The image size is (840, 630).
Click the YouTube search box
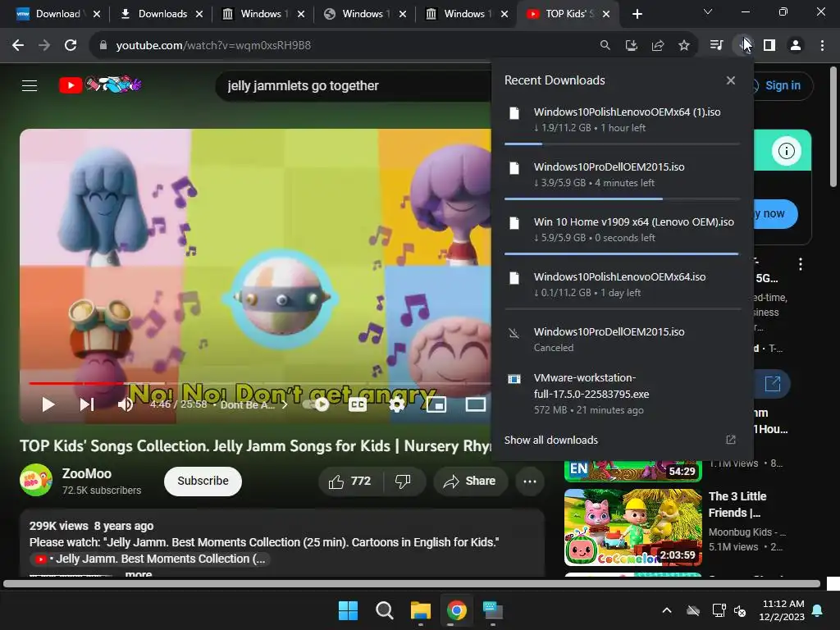click(354, 85)
